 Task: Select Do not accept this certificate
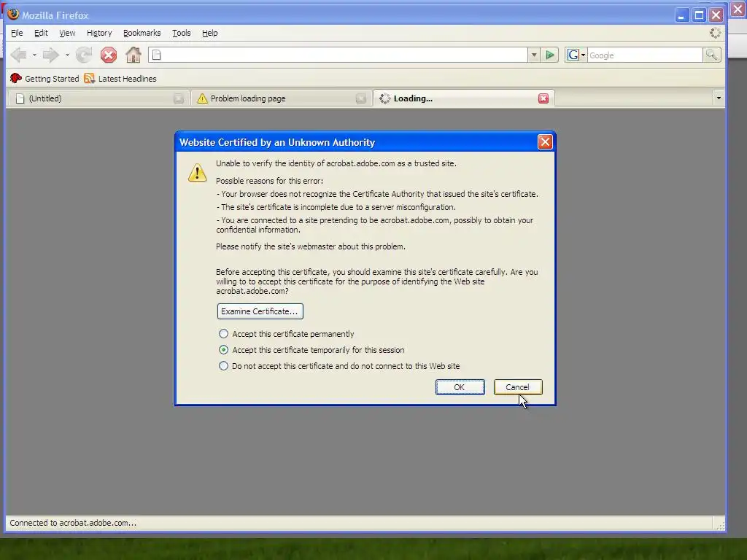pyautogui.click(x=223, y=366)
